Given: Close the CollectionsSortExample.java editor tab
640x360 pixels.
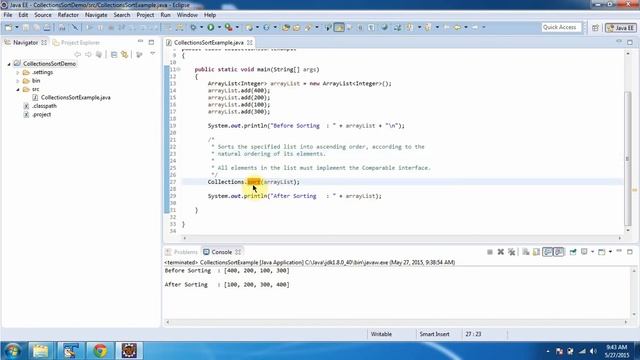Looking at the screenshot, I should point(249,42).
